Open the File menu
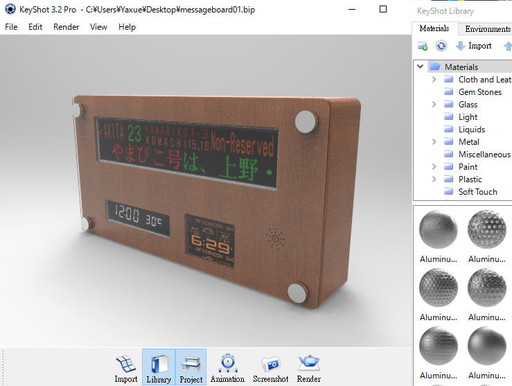 pyautogui.click(x=11, y=27)
